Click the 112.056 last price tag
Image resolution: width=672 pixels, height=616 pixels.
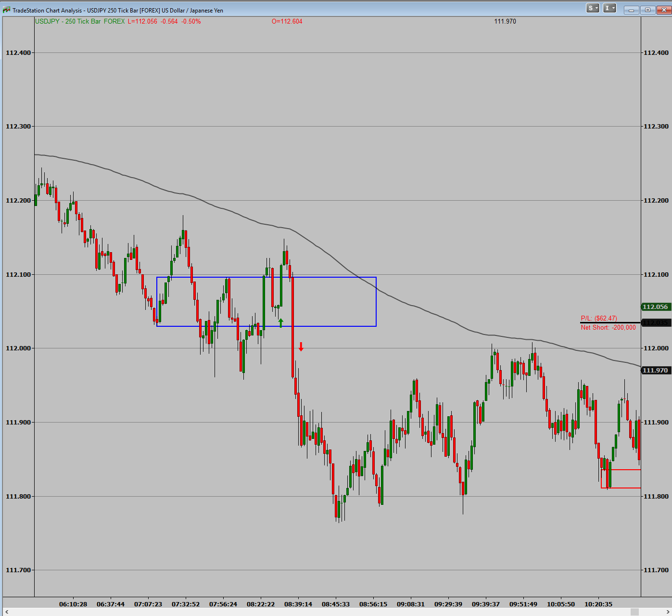[x=655, y=307]
